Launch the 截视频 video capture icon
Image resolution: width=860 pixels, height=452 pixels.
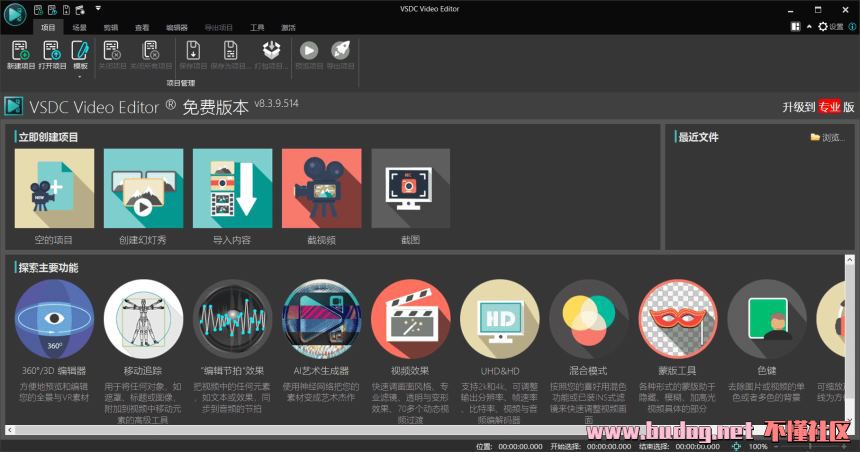[x=321, y=189]
